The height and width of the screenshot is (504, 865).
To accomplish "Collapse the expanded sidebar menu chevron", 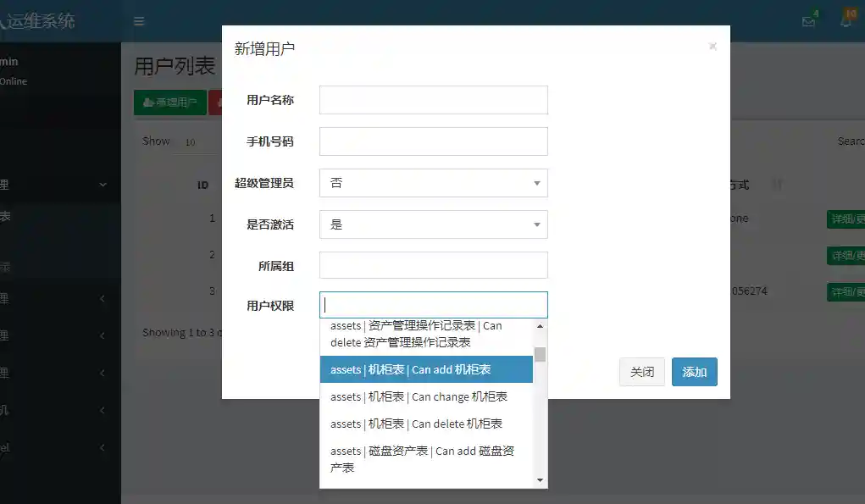I will pyautogui.click(x=103, y=185).
